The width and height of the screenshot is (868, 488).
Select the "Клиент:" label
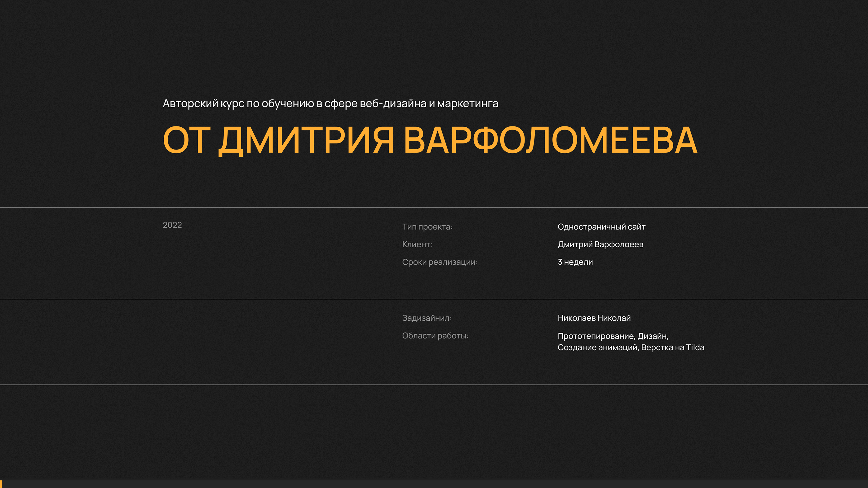417,244
